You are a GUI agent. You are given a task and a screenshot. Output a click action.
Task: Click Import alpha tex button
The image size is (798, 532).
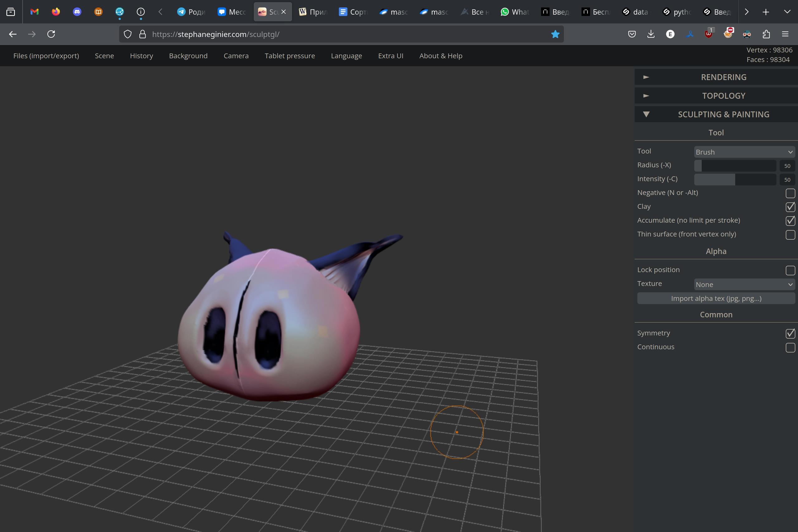pyautogui.click(x=716, y=299)
